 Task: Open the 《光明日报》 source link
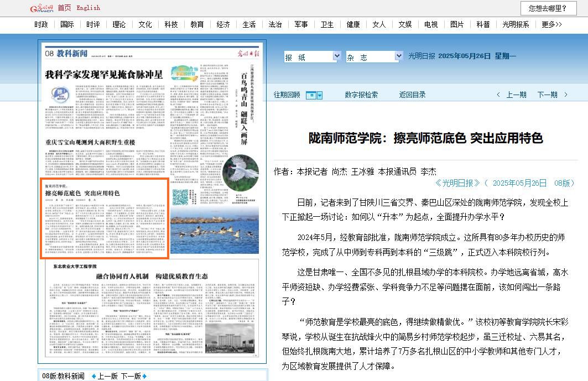tap(457, 183)
